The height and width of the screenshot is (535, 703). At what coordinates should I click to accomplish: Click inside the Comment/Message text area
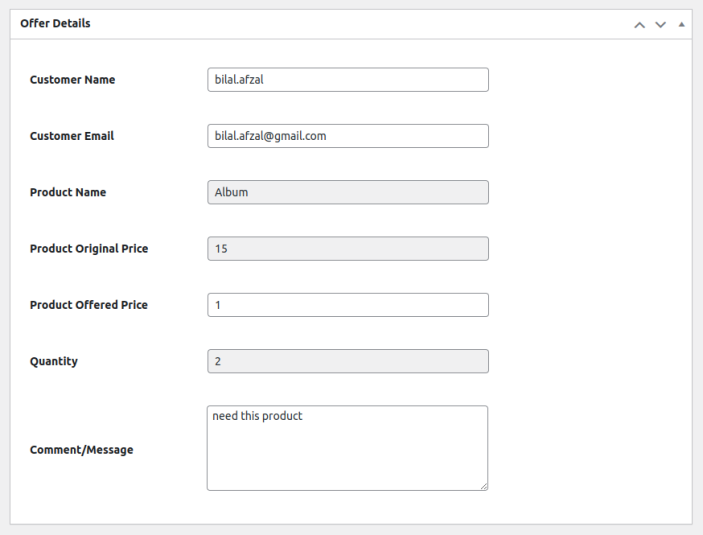[x=347, y=448]
